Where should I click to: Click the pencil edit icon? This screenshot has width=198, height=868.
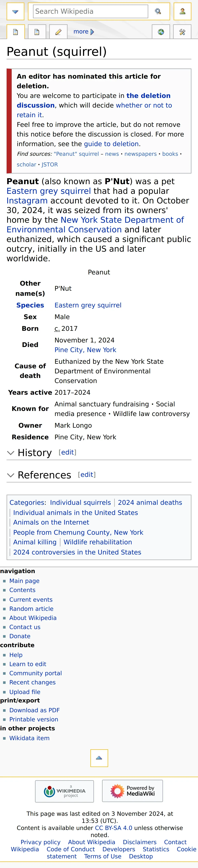coord(58,32)
